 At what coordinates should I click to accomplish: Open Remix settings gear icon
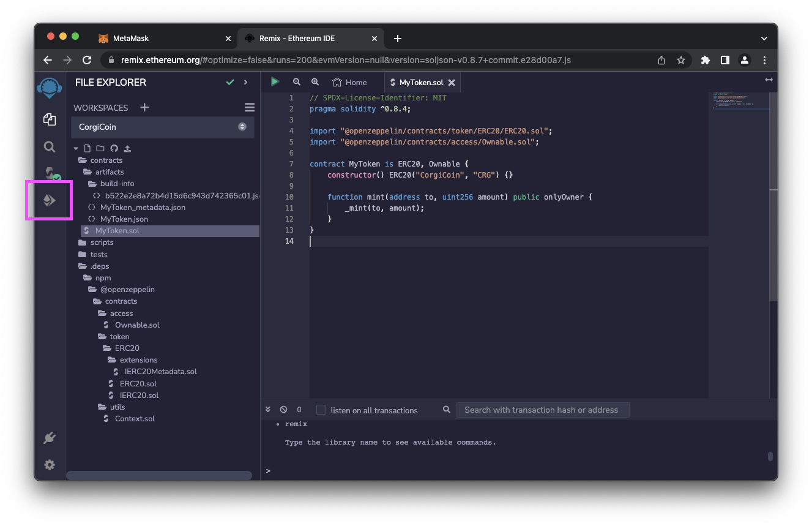click(50, 465)
